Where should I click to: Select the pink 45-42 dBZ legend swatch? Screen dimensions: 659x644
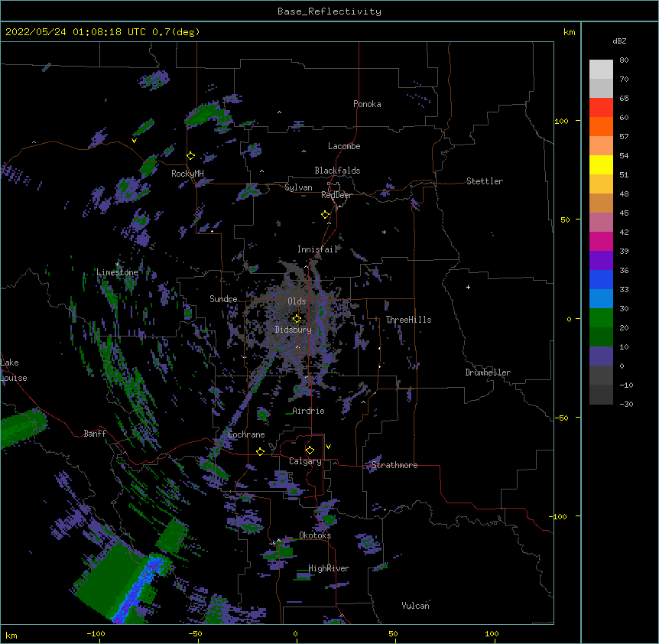(601, 223)
